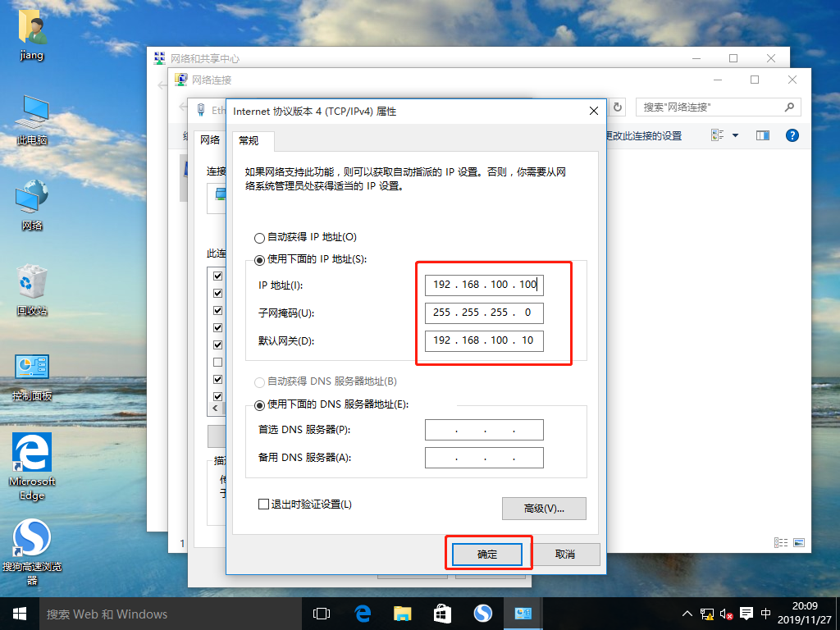Launch Edge from the taskbar
Image resolution: width=840 pixels, height=630 pixels.
click(x=363, y=614)
